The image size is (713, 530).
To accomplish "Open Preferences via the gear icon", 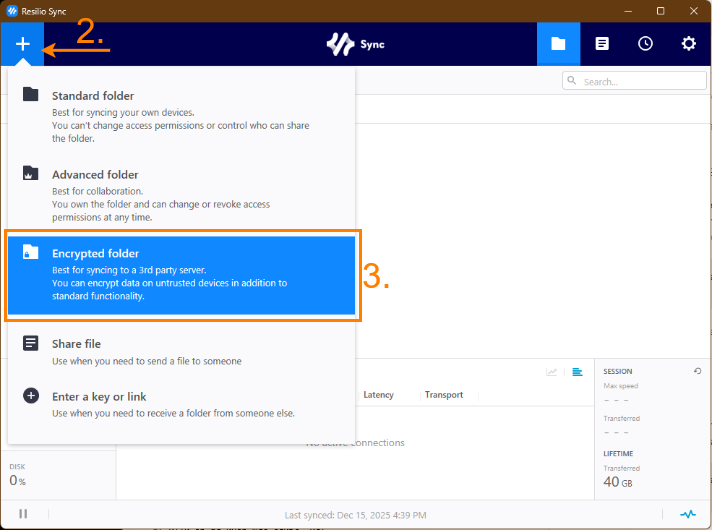I will (689, 44).
